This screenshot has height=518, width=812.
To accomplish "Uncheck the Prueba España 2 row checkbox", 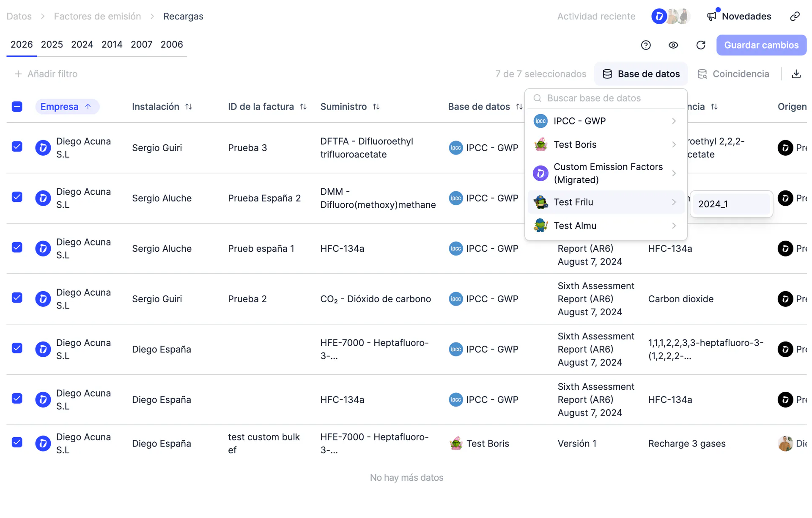I will point(17,197).
